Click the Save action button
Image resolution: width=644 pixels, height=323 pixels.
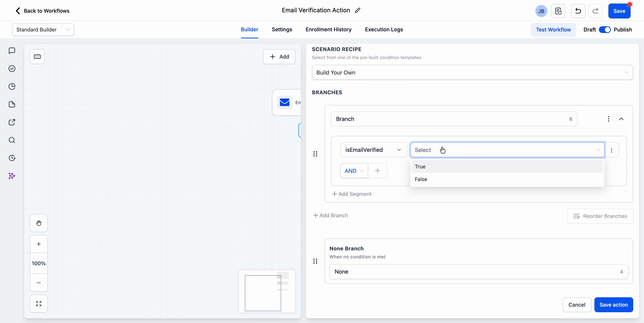tap(614, 305)
